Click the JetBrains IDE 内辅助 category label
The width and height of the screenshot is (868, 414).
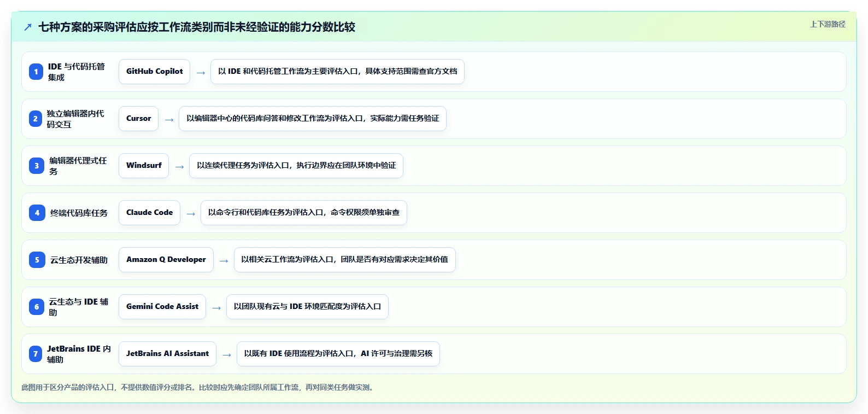point(79,354)
